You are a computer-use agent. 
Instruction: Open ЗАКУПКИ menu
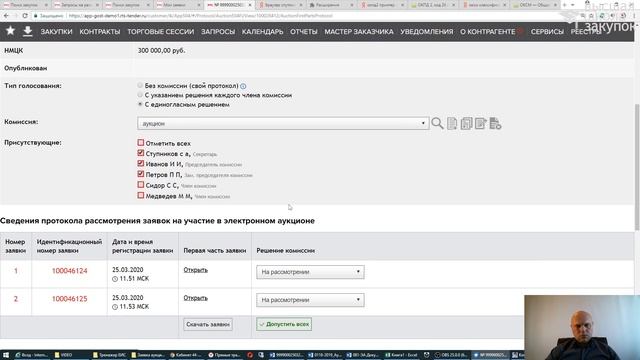(x=56, y=31)
